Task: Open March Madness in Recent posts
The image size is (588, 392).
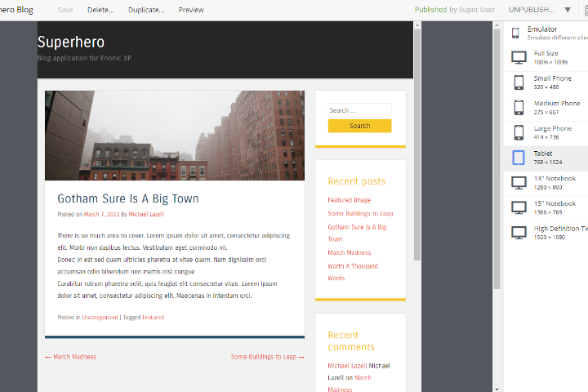Action: [x=350, y=253]
